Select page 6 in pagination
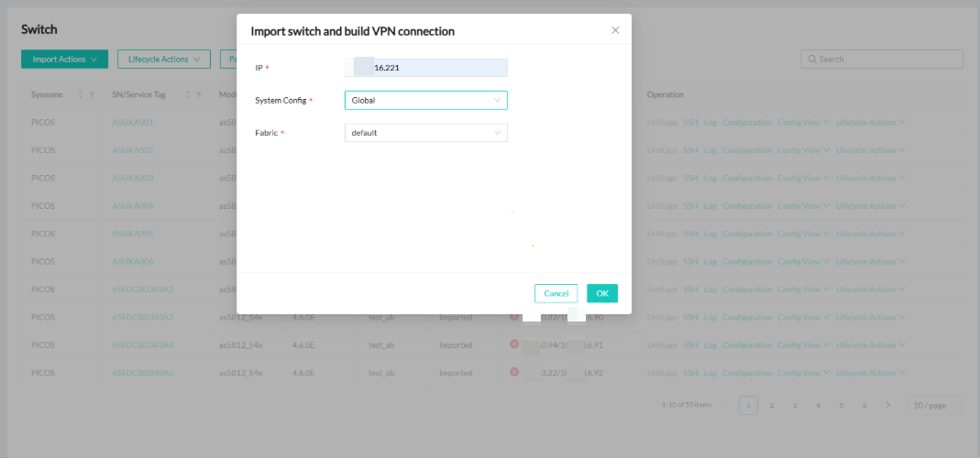This screenshot has height=459, width=980. point(864,405)
